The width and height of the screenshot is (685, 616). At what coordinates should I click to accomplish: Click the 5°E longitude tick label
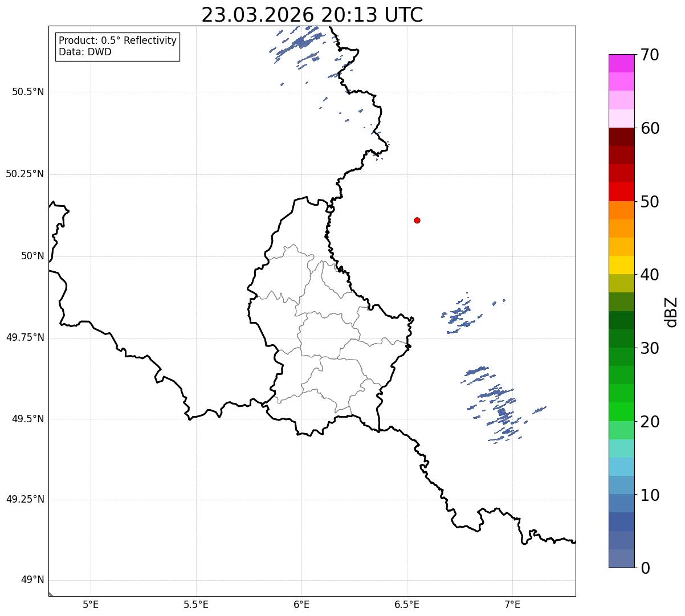click(91, 604)
